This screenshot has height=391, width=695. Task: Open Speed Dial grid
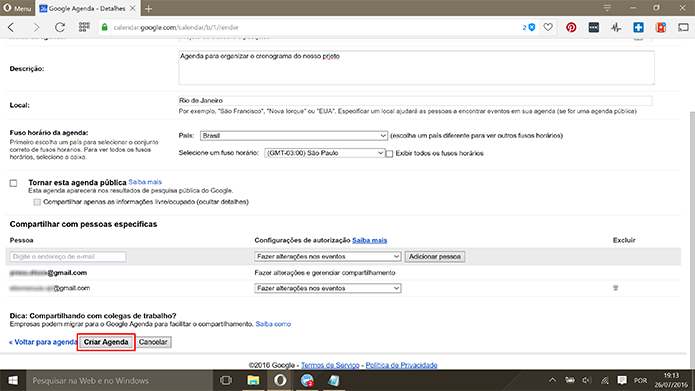click(84, 27)
